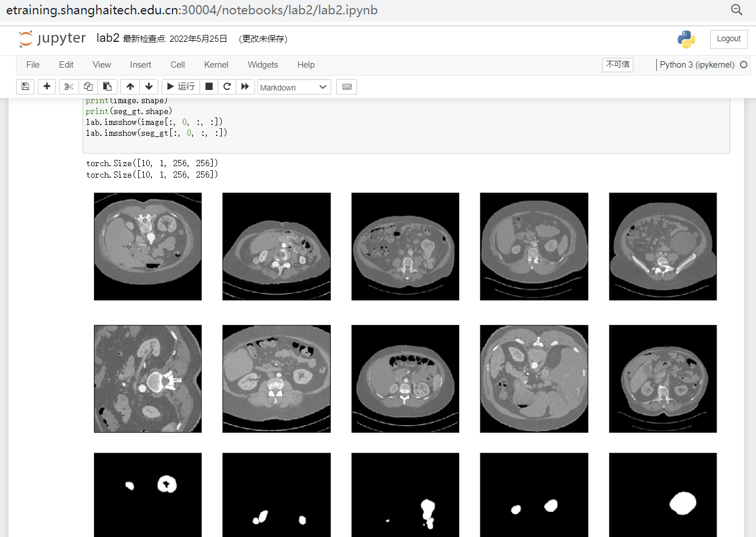The height and width of the screenshot is (537, 756).
Task: Paste cells below icon
Action: pyautogui.click(x=107, y=87)
